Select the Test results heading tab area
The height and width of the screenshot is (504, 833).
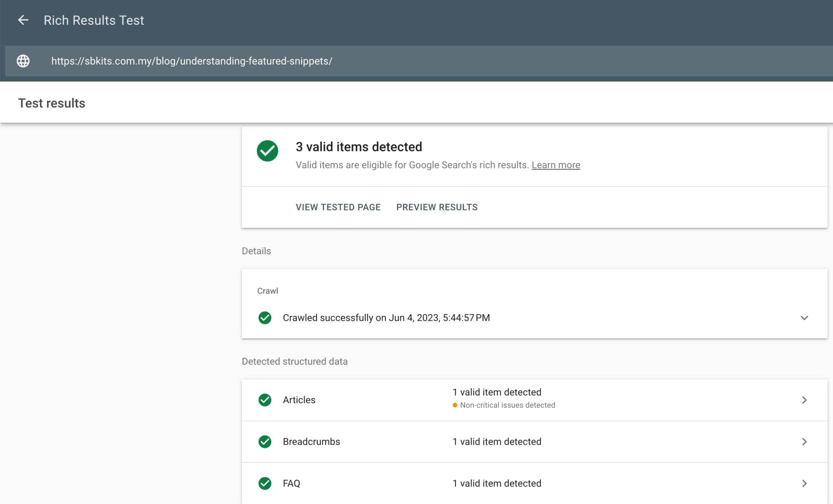click(x=51, y=103)
